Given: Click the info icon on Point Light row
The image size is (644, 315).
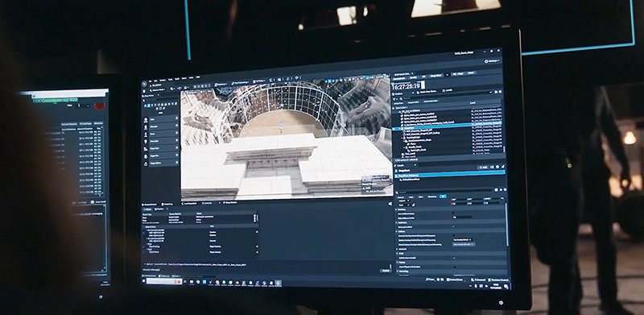Looking at the screenshot, I should 176,140.
